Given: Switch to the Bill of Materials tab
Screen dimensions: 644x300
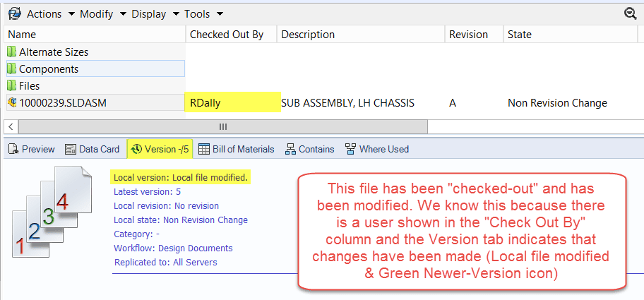Looking at the screenshot, I should [x=237, y=149].
